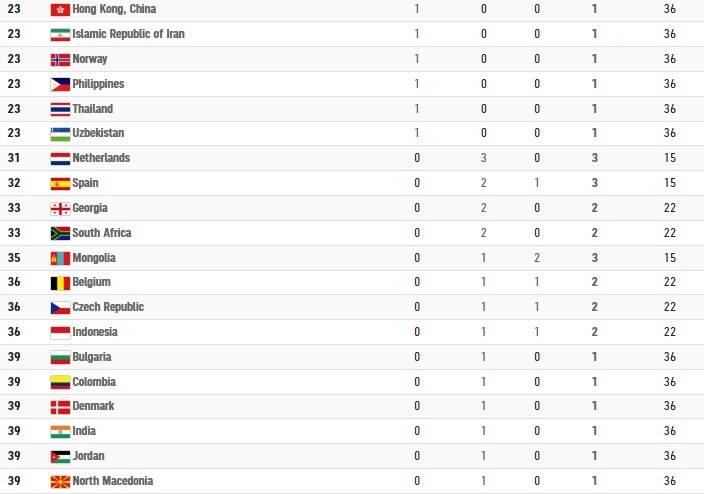Click the North Macedonia flag icon
This screenshot has width=704, height=494.
tap(60, 481)
